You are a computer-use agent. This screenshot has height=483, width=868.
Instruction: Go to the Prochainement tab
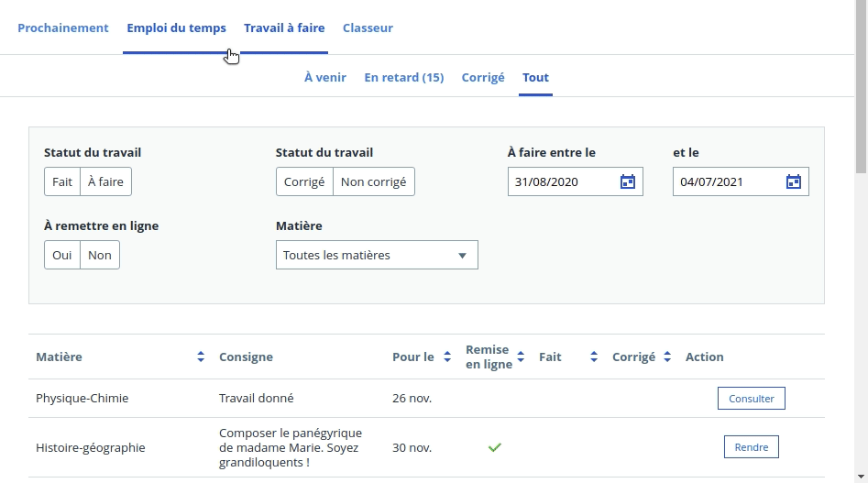63,27
